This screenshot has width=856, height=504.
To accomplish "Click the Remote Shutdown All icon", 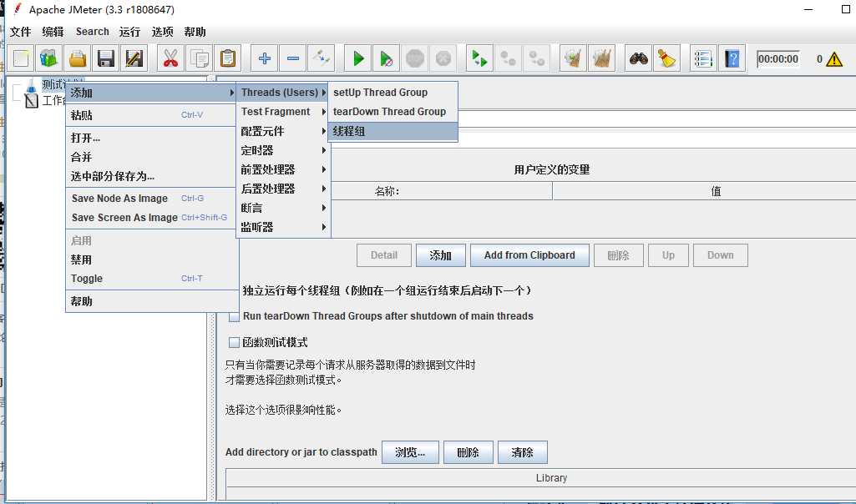I will point(537,58).
